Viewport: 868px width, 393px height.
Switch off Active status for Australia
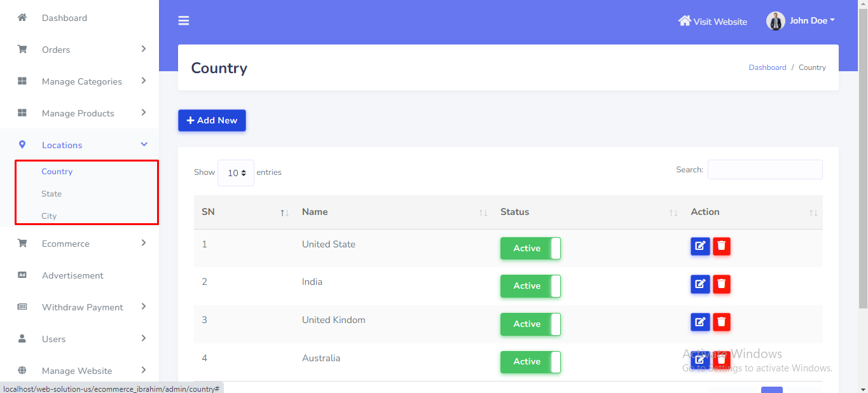[x=530, y=362]
